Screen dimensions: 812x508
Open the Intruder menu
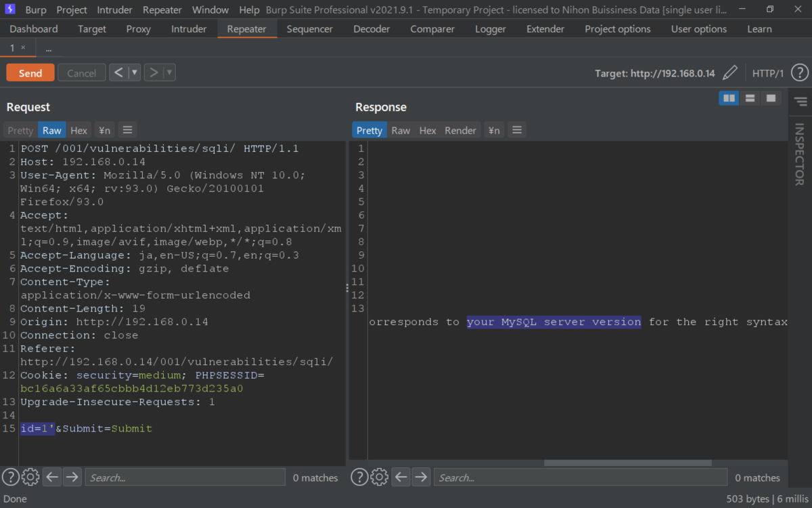115,9
